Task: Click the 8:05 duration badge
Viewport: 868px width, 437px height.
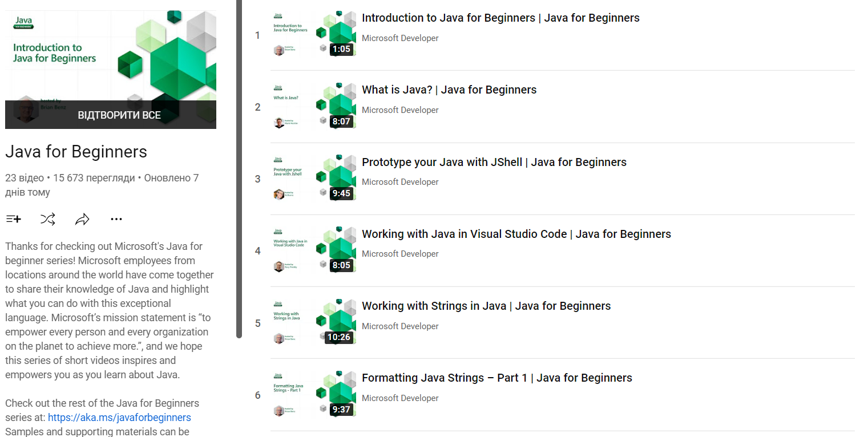Action: click(x=341, y=265)
